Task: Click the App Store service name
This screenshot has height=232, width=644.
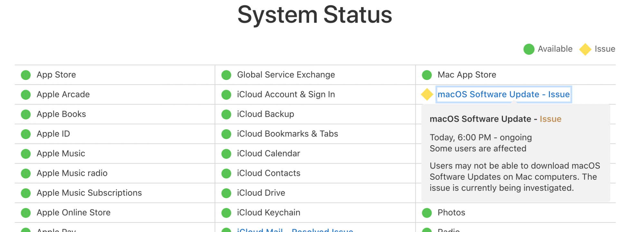Action: coord(56,75)
